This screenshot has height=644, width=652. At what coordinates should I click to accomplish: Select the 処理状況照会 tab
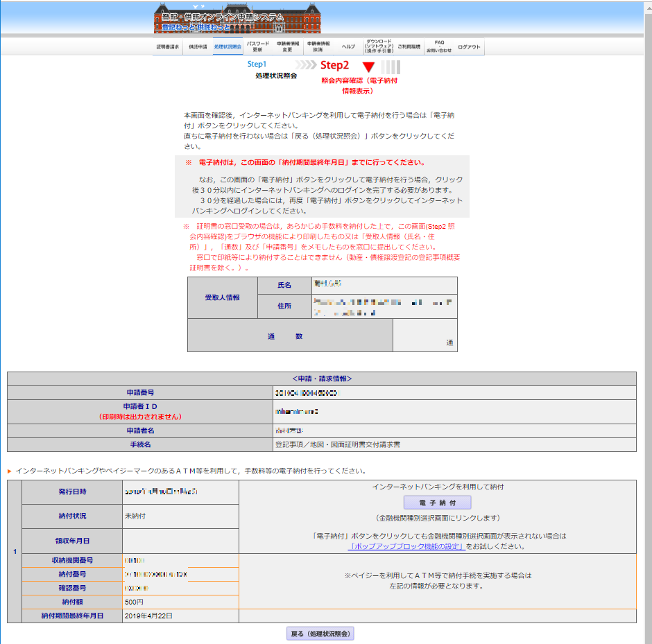coord(228,46)
